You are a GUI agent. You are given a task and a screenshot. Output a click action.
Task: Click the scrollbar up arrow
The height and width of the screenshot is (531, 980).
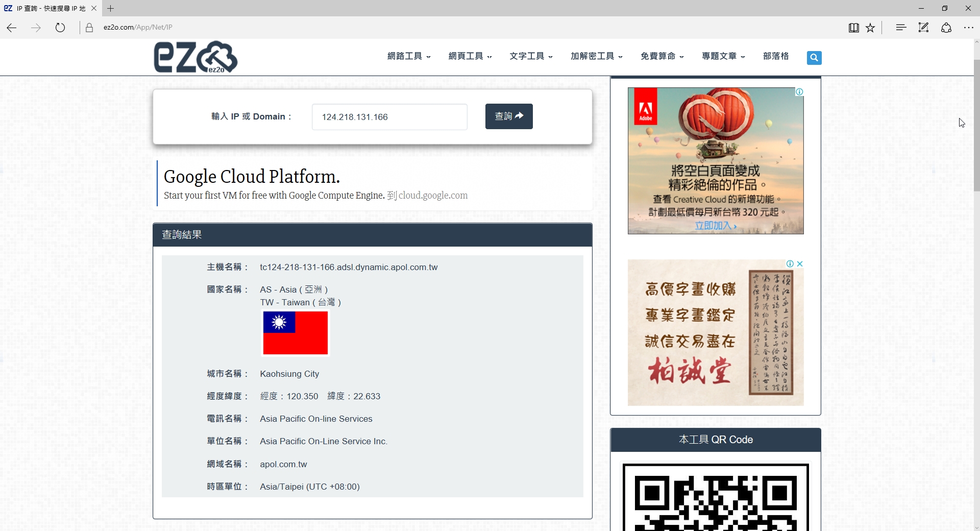[976, 42]
